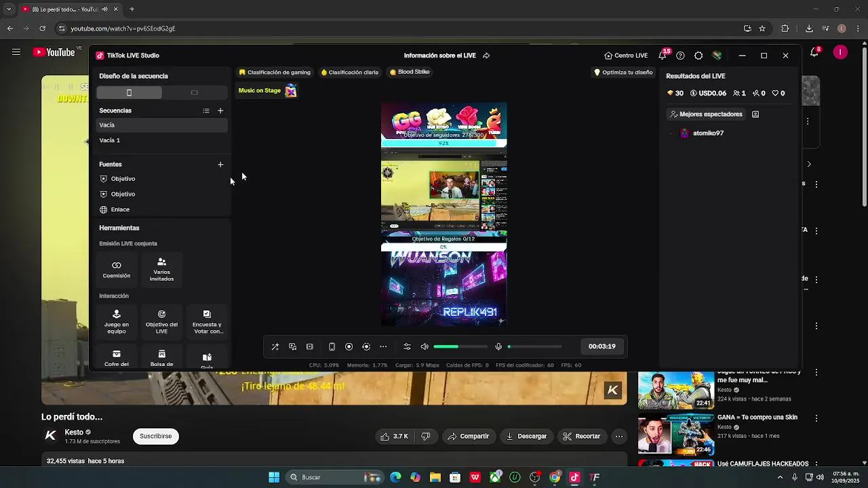Viewport: 868px width, 488px height.
Task: Open the Bolsa de tool
Action: [161, 358]
